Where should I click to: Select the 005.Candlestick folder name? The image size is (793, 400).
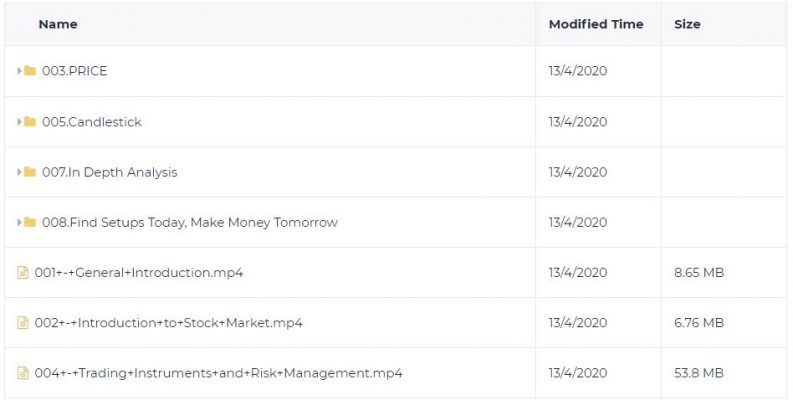[x=92, y=122]
